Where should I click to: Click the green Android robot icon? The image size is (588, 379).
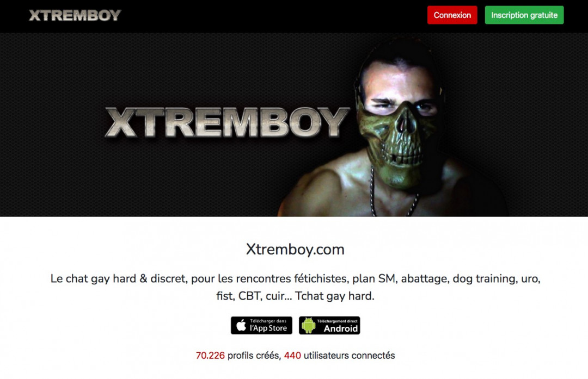[309, 326]
